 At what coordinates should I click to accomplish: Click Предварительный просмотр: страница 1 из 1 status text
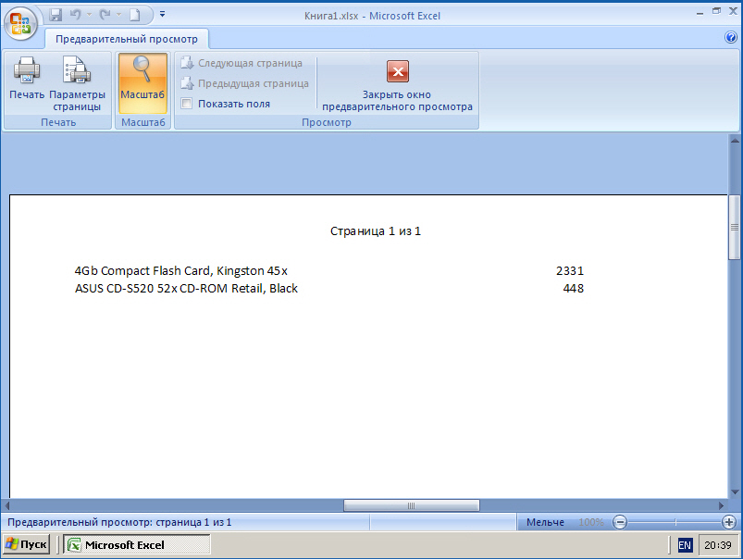click(119, 522)
